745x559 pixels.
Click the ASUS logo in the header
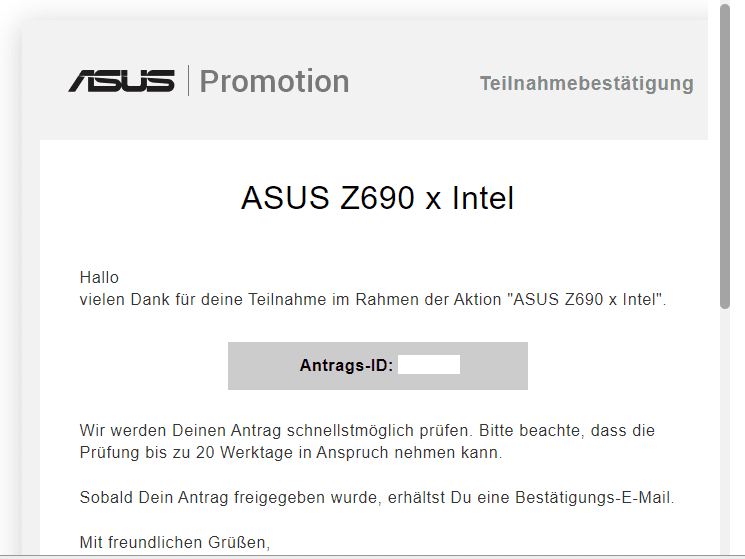[x=121, y=81]
